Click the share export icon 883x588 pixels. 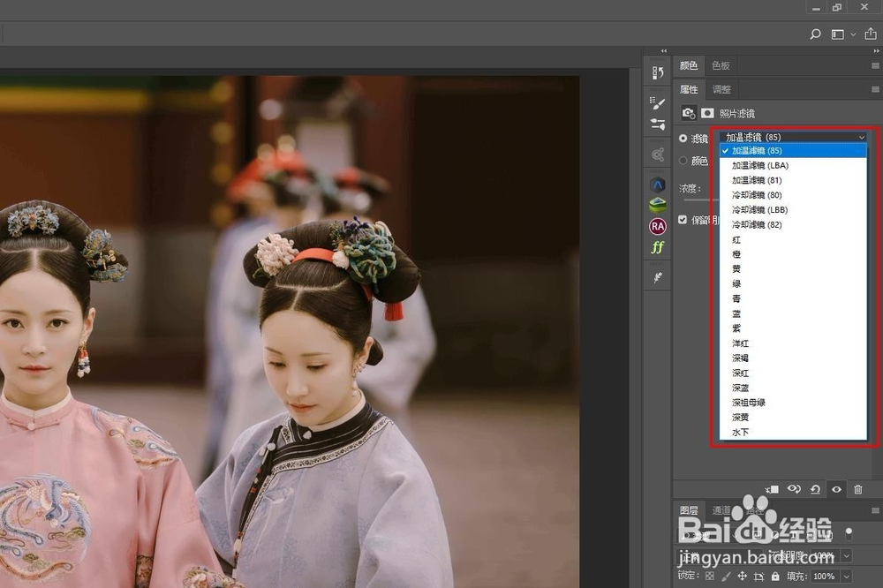(x=871, y=34)
